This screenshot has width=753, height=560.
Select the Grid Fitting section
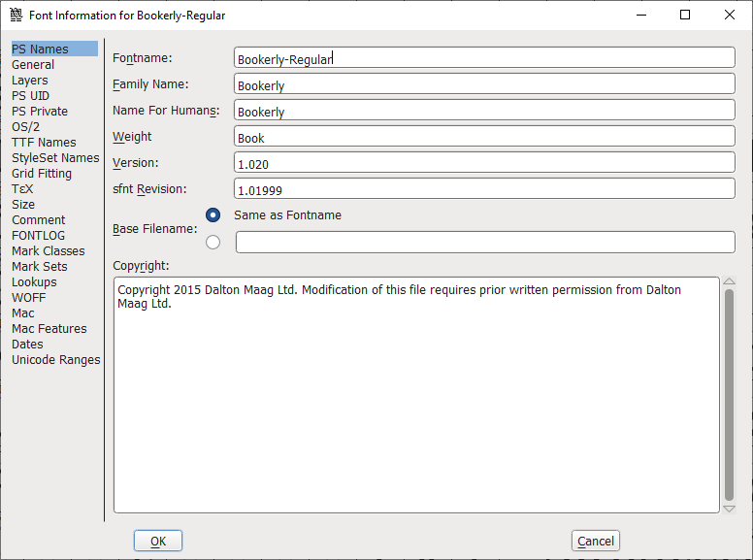tap(42, 174)
